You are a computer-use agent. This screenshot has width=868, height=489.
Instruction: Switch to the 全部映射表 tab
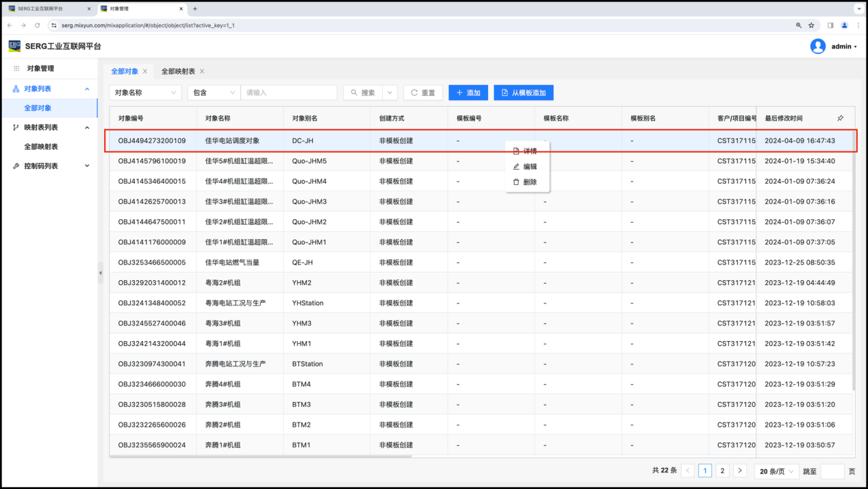(x=178, y=71)
